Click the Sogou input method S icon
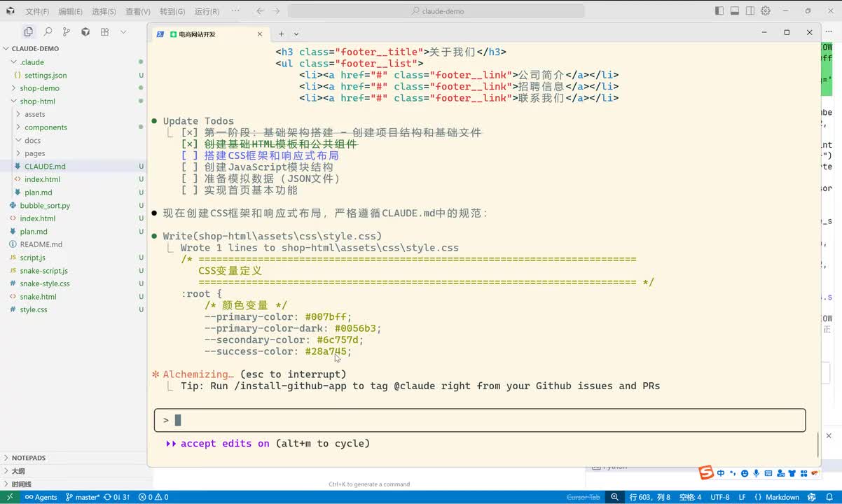842x504 pixels. (706, 473)
